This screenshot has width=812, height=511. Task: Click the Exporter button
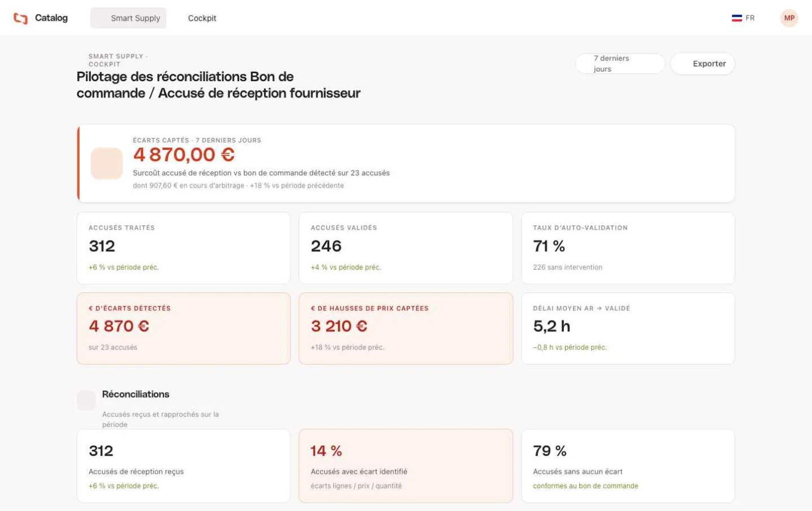tap(703, 64)
